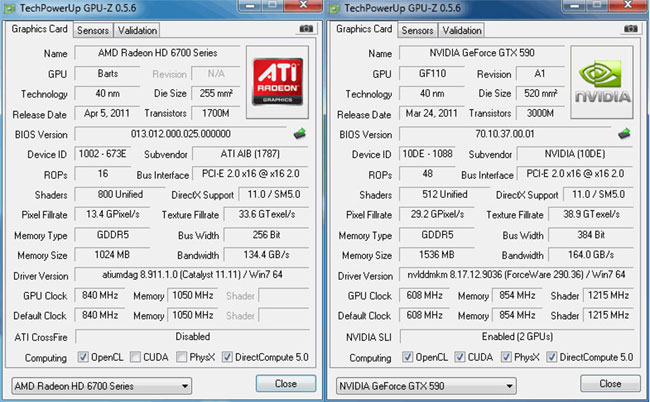This screenshot has height=402, width=650.
Task: Open the Validation tab in the NVIDIA window
Action: (462, 30)
